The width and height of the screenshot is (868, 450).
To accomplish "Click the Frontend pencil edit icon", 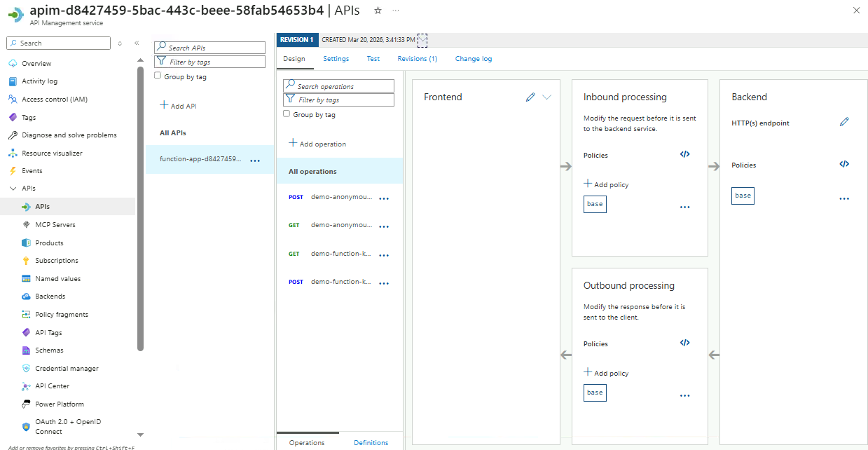I will (x=530, y=97).
